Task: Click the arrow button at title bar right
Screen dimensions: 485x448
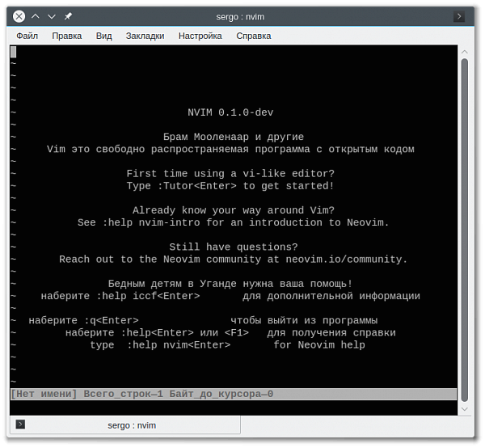Action: coord(459,16)
